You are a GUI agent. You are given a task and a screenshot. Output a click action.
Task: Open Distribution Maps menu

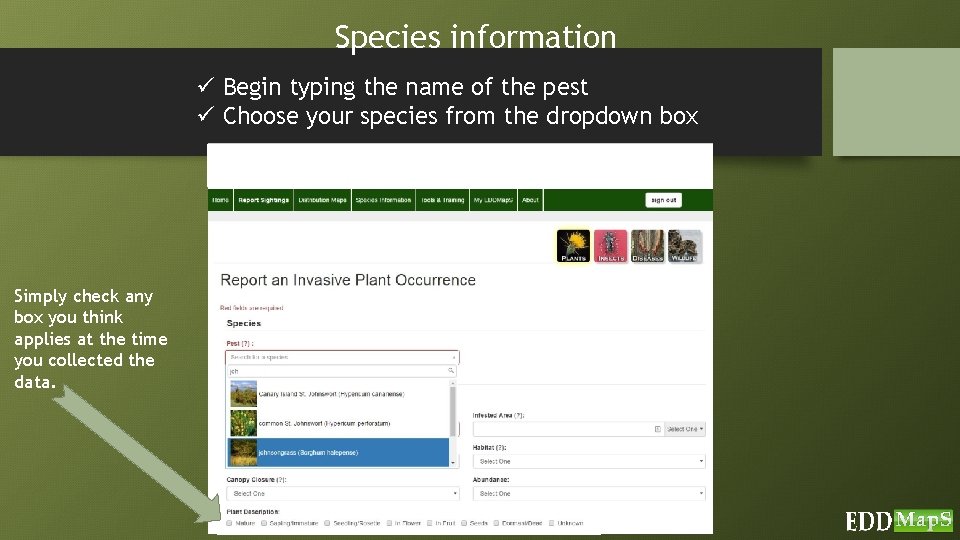pos(323,200)
